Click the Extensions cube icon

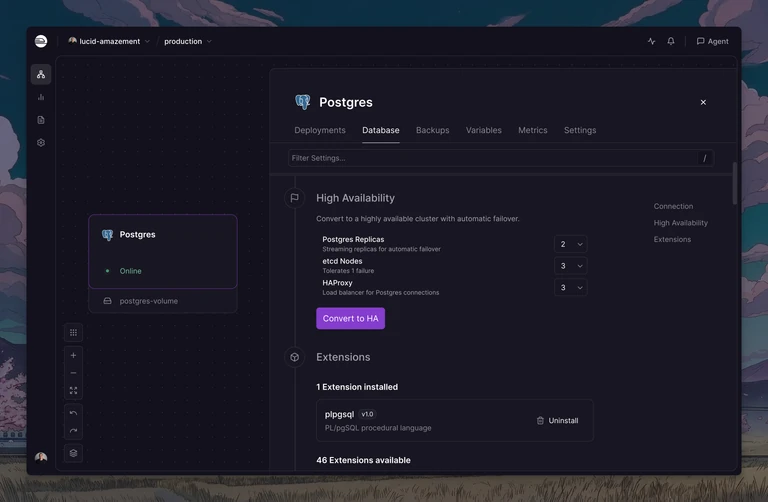click(294, 357)
